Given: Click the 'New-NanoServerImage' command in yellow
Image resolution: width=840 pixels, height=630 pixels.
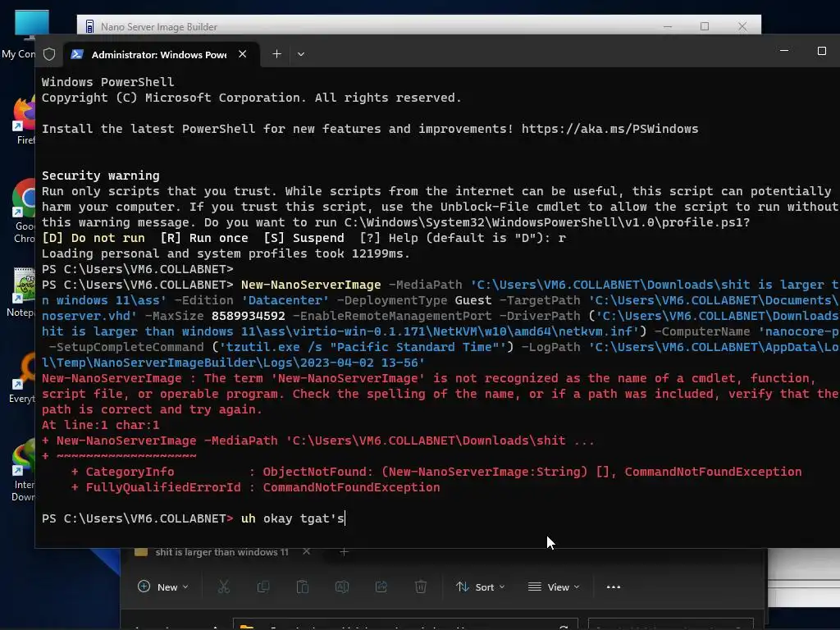Looking at the screenshot, I should click(311, 285).
